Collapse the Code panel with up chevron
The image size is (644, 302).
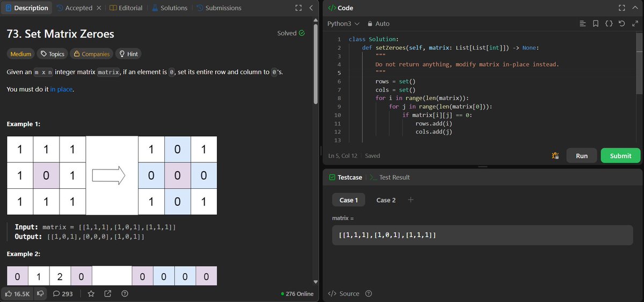click(x=635, y=8)
